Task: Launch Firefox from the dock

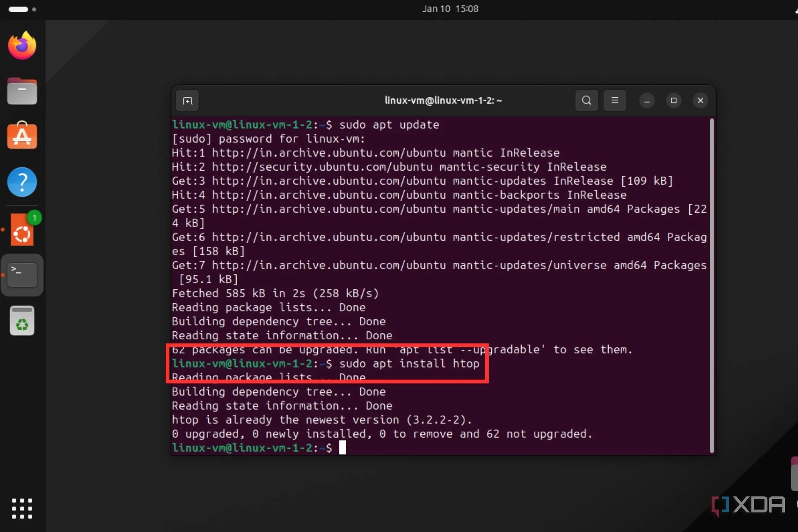Action: point(22,45)
